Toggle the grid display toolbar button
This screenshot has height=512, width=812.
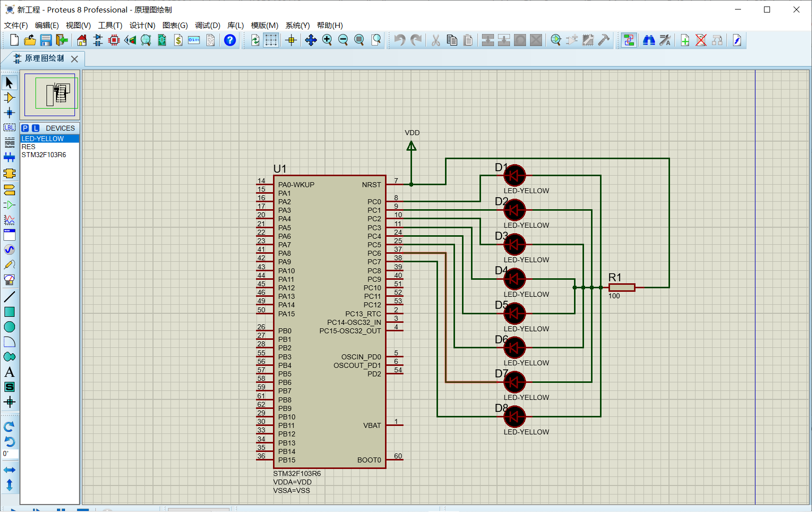pyautogui.click(x=271, y=40)
